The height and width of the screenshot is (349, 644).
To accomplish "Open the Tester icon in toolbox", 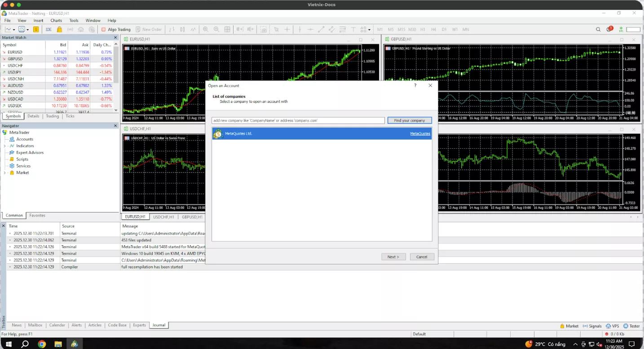I will pyautogui.click(x=631, y=326).
